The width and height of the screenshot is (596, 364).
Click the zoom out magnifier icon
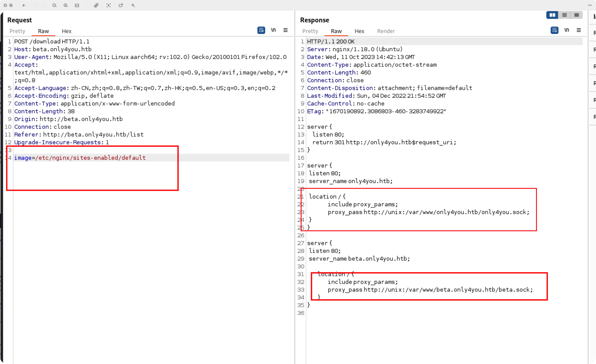point(54,5)
